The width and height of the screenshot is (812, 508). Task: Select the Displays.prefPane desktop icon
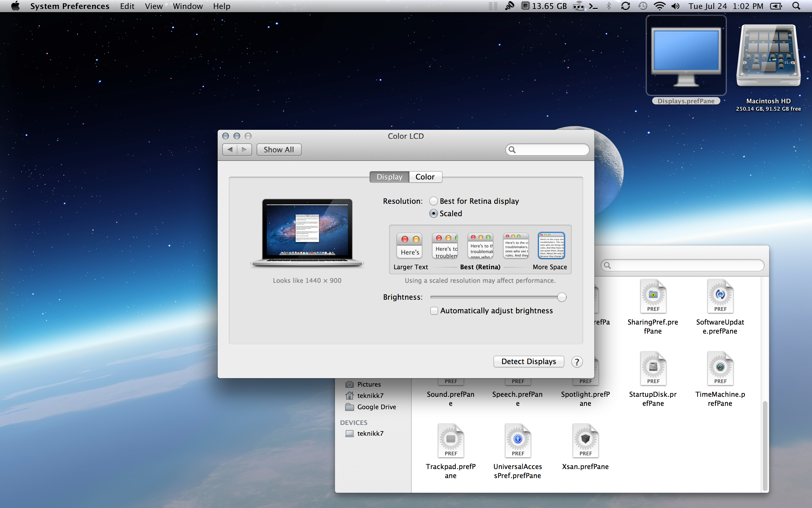[x=686, y=60]
